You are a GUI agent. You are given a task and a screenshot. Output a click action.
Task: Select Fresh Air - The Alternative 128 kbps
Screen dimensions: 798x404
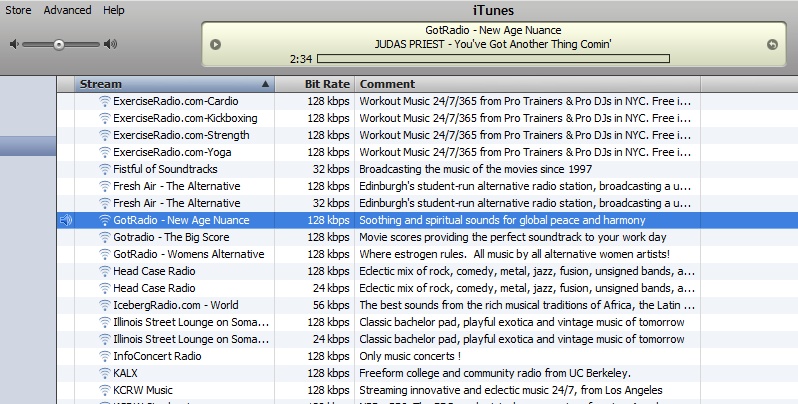pyautogui.click(x=177, y=186)
